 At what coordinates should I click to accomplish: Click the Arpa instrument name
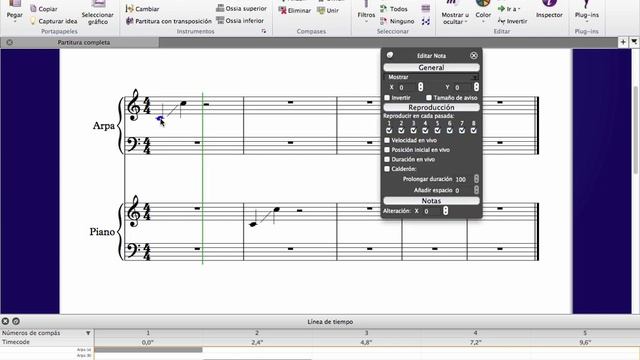click(104, 125)
